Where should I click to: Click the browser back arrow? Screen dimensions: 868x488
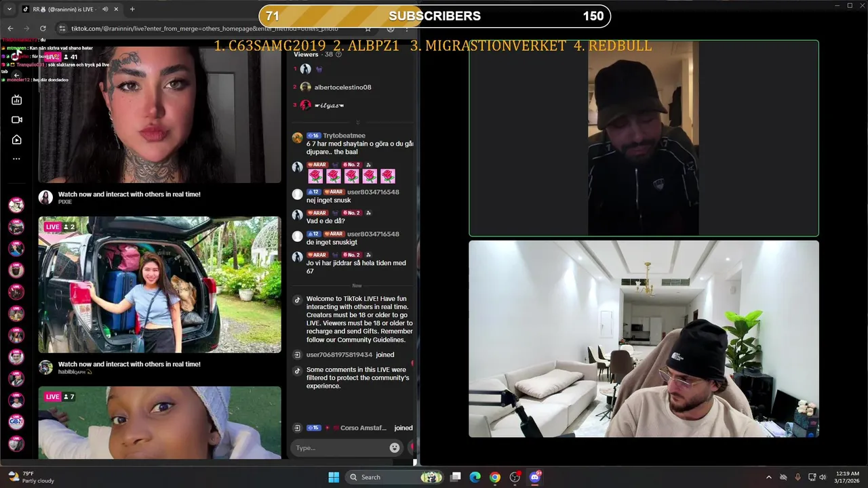pos(10,28)
